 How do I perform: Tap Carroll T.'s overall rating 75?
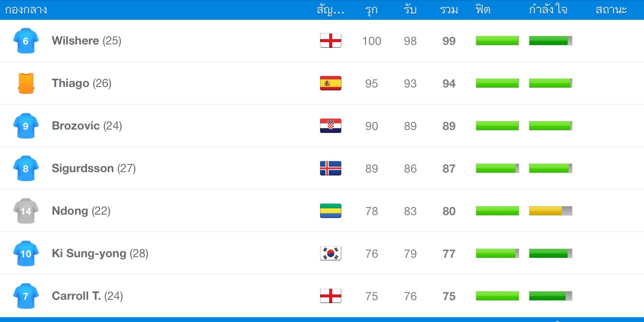449,296
